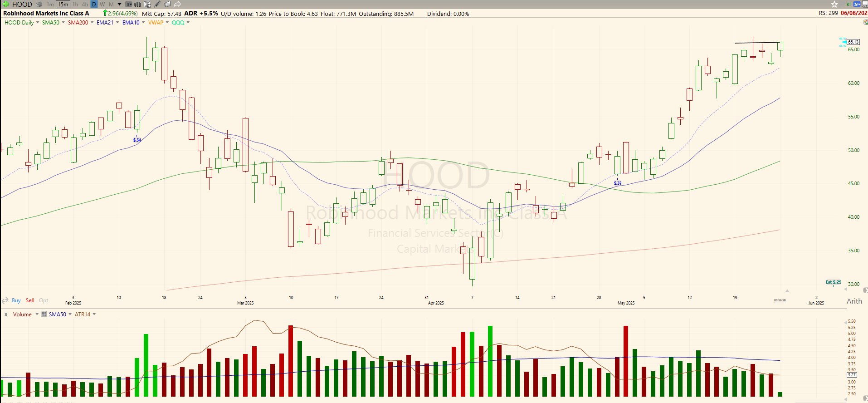868x403 pixels.
Task: Expand the EMA21 indicator dropdown
Action: point(117,23)
